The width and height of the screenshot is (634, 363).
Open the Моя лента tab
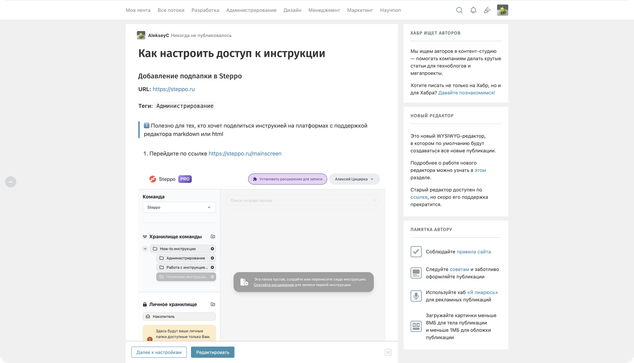point(138,10)
